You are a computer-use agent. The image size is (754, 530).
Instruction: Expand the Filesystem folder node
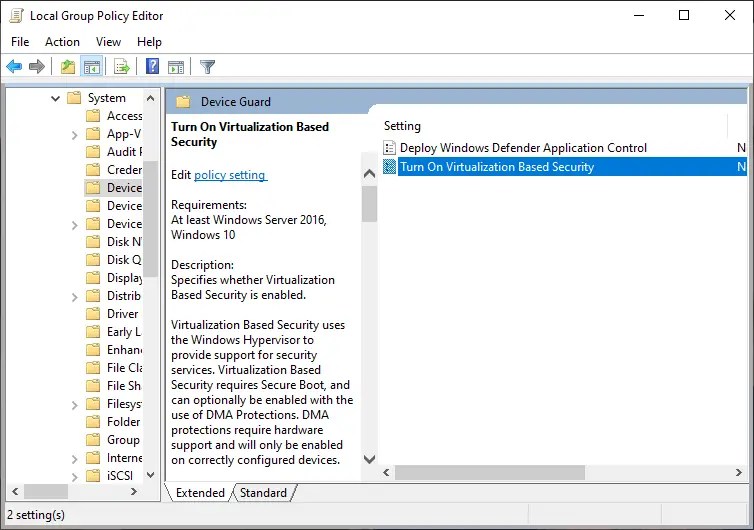pyautogui.click(x=75, y=404)
